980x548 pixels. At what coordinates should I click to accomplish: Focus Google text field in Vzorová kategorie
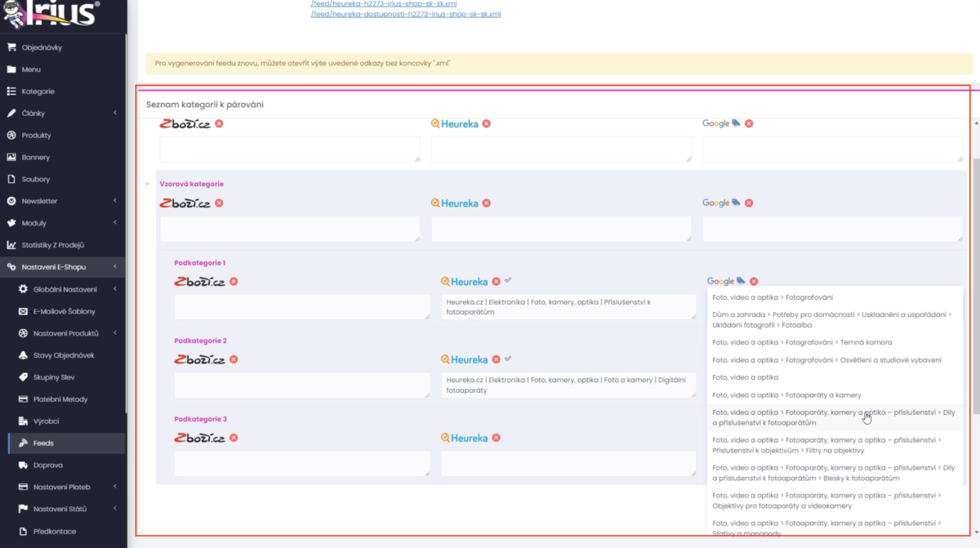coord(832,229)
